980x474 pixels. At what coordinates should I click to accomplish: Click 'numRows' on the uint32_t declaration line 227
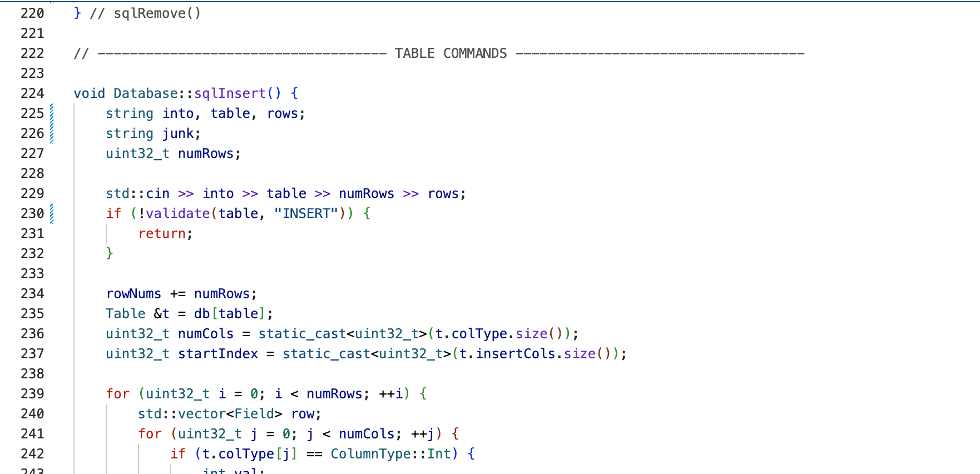(x=206, y=154)
